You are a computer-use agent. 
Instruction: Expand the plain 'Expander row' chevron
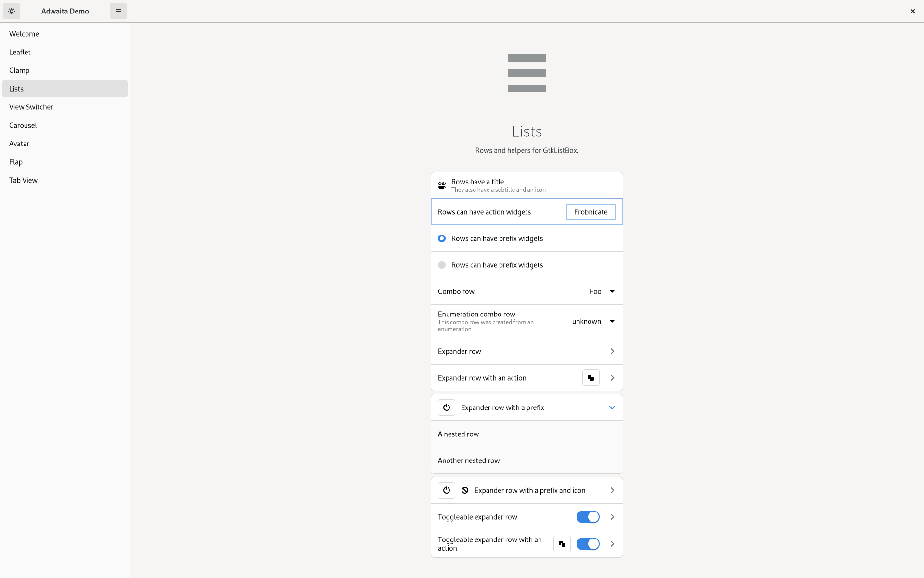coord(612,351)
